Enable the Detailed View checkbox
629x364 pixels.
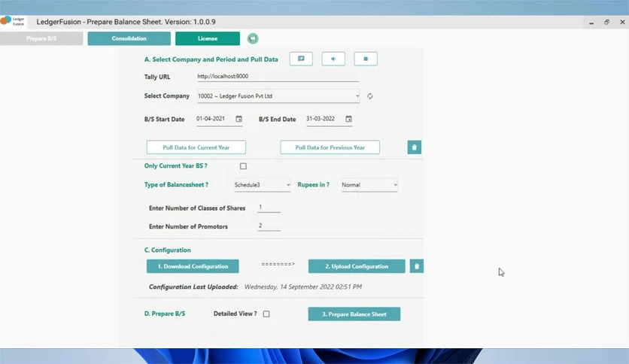(266, 314)
